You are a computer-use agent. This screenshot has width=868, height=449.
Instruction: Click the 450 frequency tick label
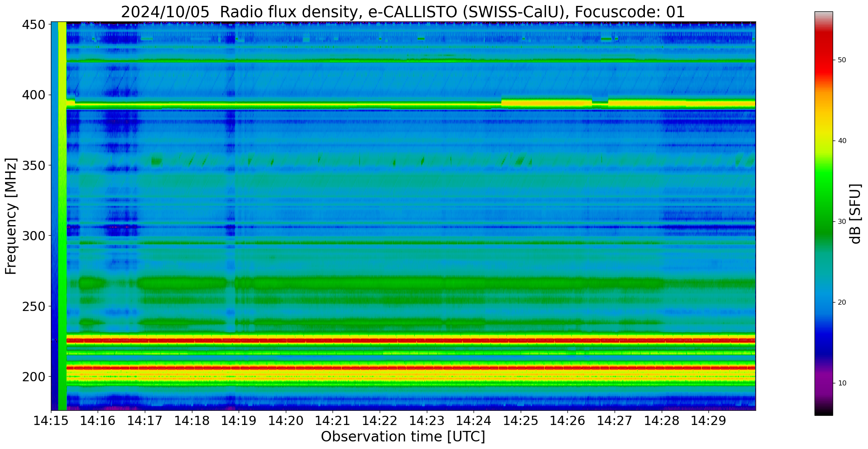click(34, 25)
